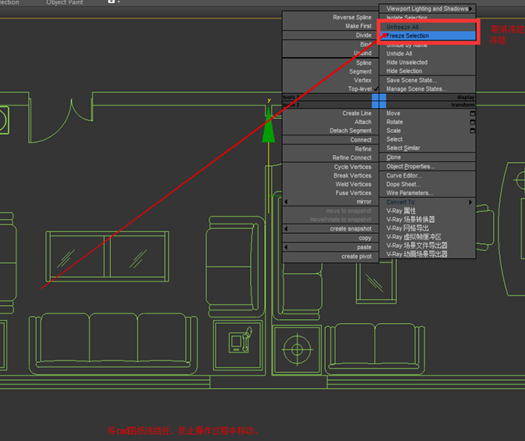
Task: Expand the paste submenu arrow
Action: tap(286, 247)
